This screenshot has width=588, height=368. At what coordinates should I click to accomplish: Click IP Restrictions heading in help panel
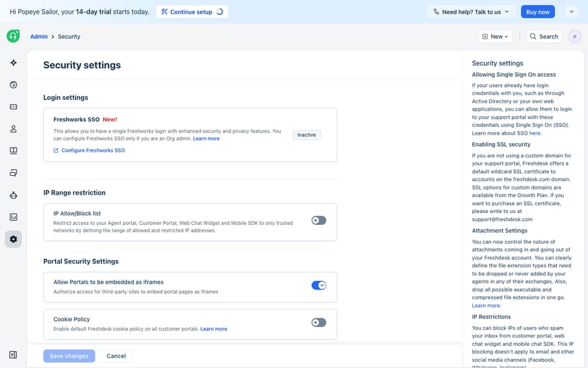pos(491,317)
